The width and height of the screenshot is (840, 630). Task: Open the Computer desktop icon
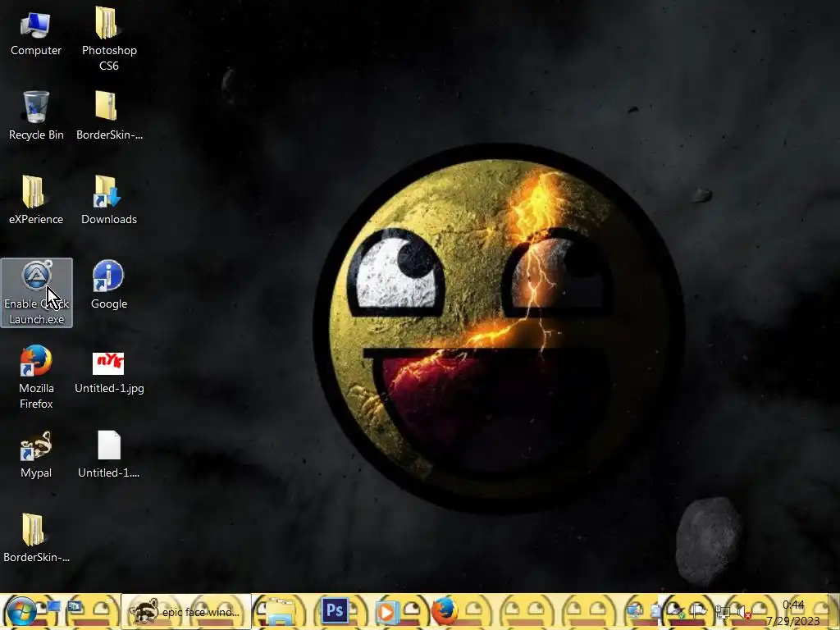click(x=36, y=34)
